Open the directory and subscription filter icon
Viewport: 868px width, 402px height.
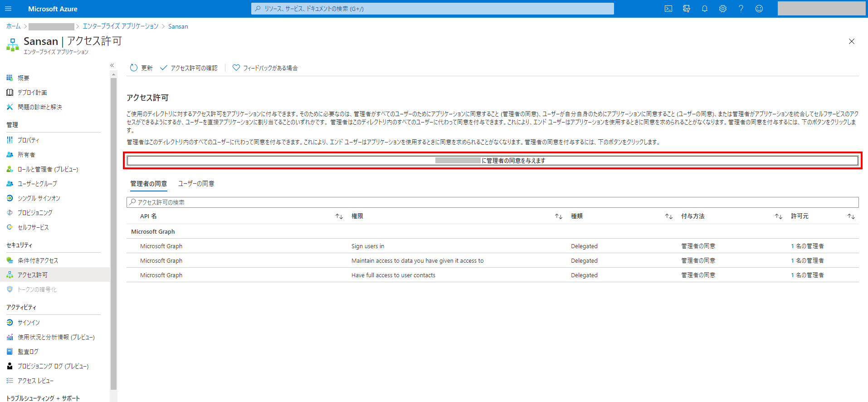pyautogui.click(x=686, y=9)
